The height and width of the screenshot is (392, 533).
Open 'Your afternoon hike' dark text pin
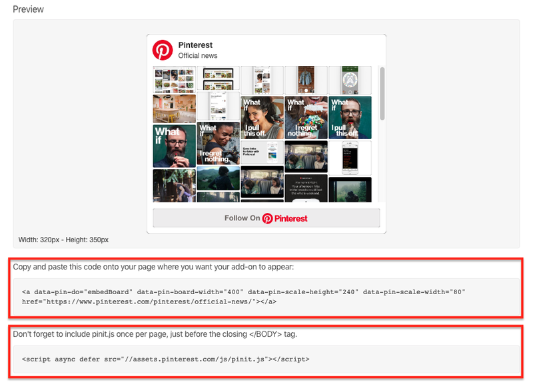306,188
